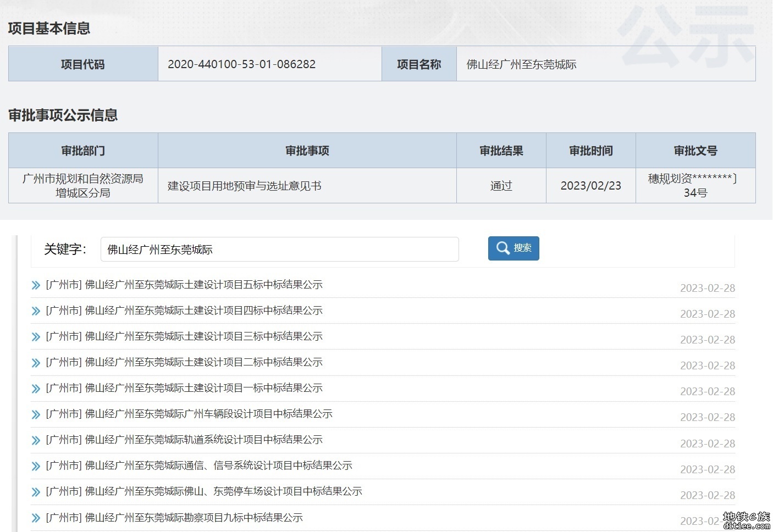Open 勘察项目九标中标结果公示 link
This screenshot has height=532, width=773.
pos(174,518)
